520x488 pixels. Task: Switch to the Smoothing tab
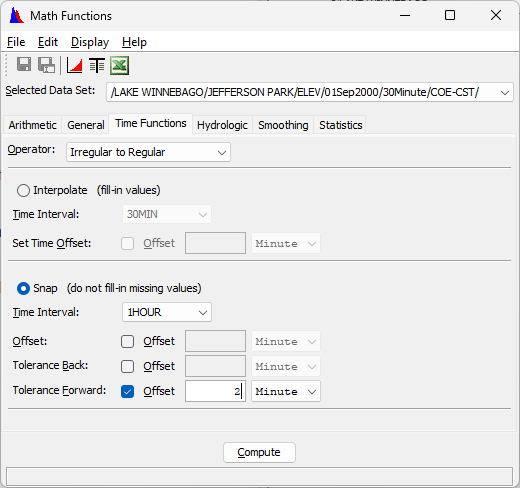click(x=283, y=125)
